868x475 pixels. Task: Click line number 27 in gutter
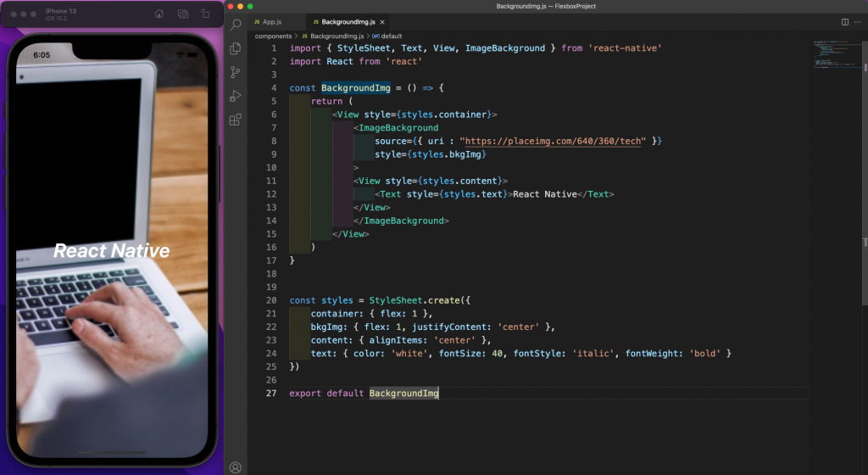(x=271, y=394)
